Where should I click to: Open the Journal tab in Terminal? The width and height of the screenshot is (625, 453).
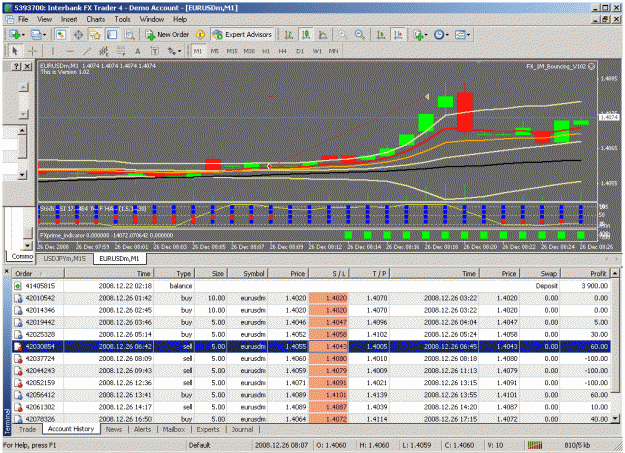242,429
